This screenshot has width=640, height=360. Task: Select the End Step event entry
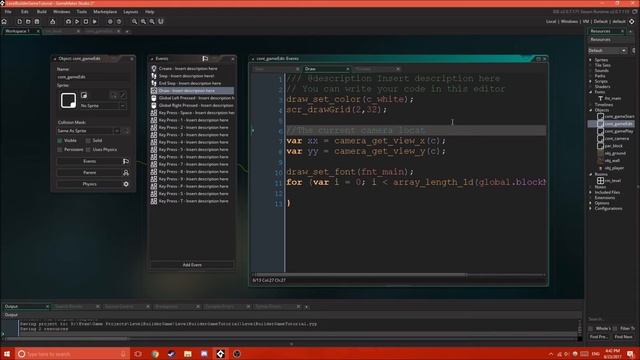click(x=192, y=83)
